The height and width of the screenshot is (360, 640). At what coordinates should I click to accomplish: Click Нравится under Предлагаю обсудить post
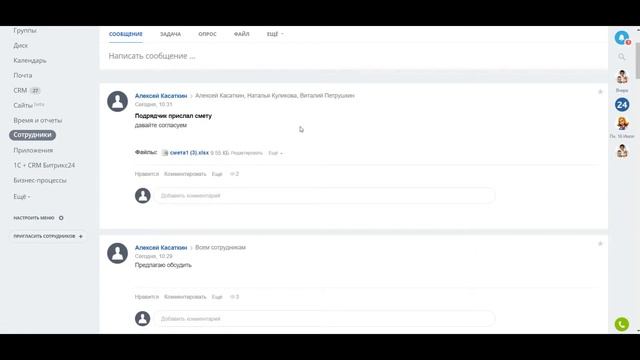click(x=147, y=297)
